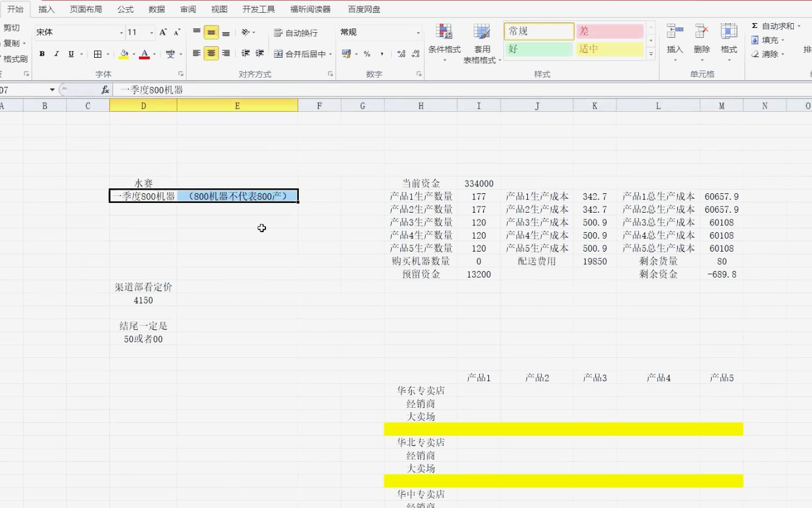Decrease decimal places icon
Image resolution: width=812 pixels, height=508 pixels.
pyautogui.click(x=416, y=54)
